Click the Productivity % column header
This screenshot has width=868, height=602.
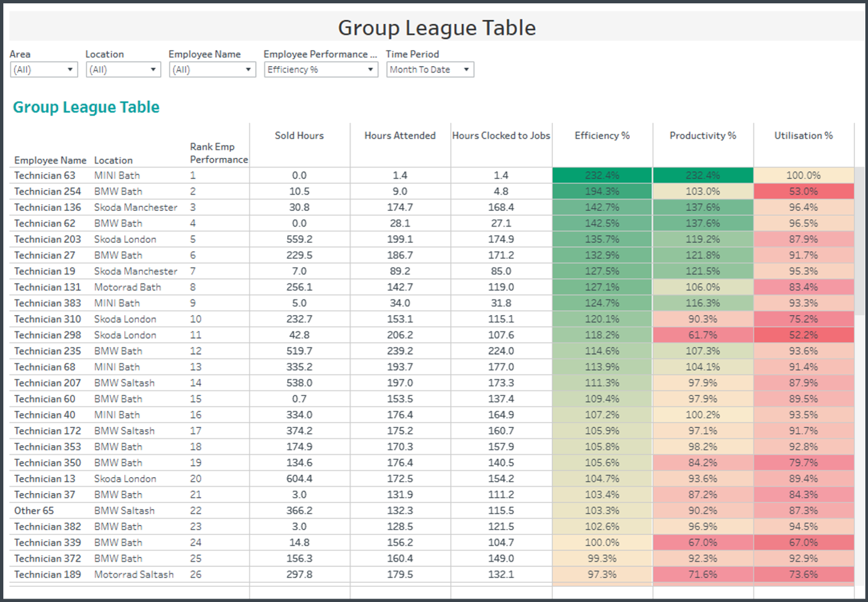click(x=703, y=135)
